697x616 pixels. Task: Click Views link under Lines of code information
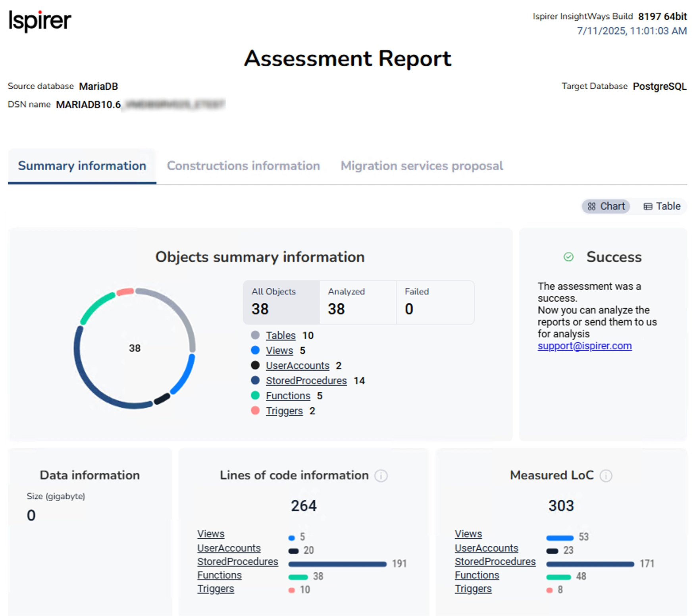211,534
